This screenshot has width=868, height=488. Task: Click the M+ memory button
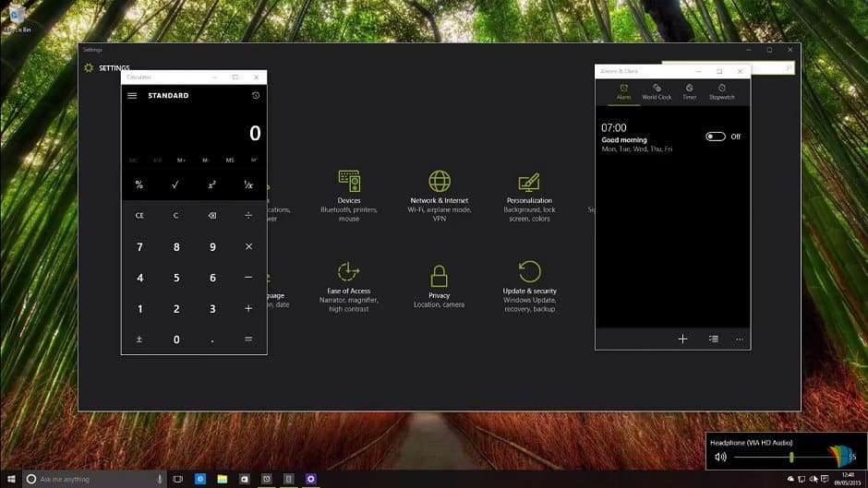181,161
